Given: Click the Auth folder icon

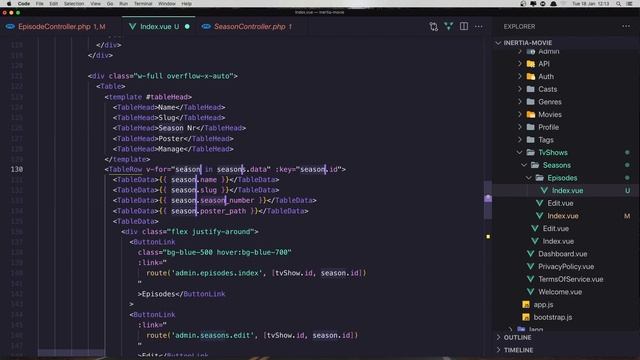Looking at the screenshot, I should coord(531,76).
